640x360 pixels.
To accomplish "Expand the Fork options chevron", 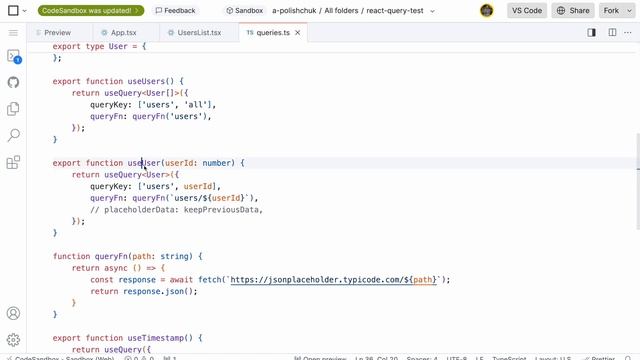I will tap(629, 11).
